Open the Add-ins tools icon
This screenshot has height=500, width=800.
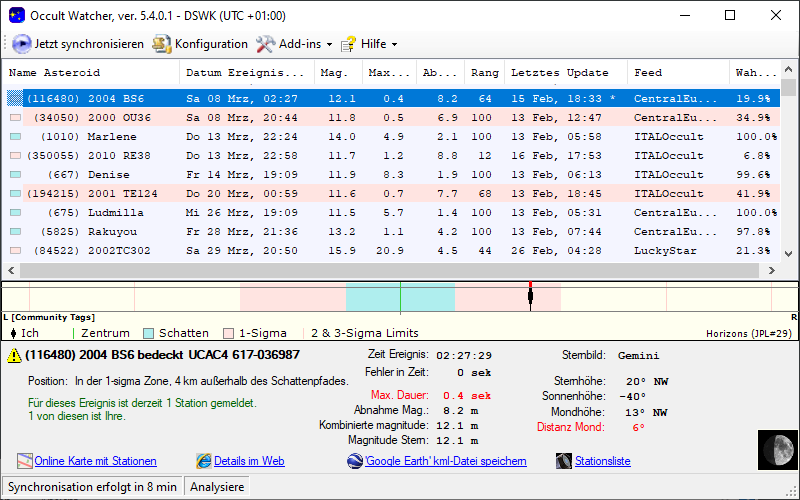pos(265,44)
